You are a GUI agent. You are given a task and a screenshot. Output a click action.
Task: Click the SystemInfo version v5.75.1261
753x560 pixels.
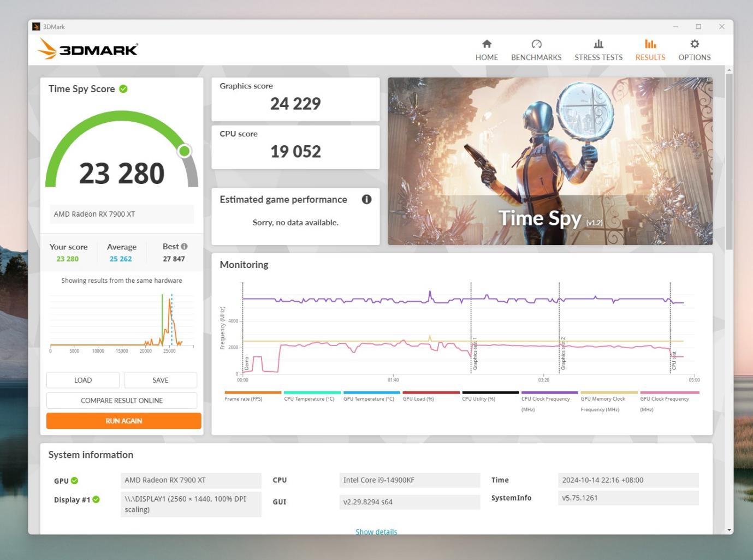coord(629,498)
